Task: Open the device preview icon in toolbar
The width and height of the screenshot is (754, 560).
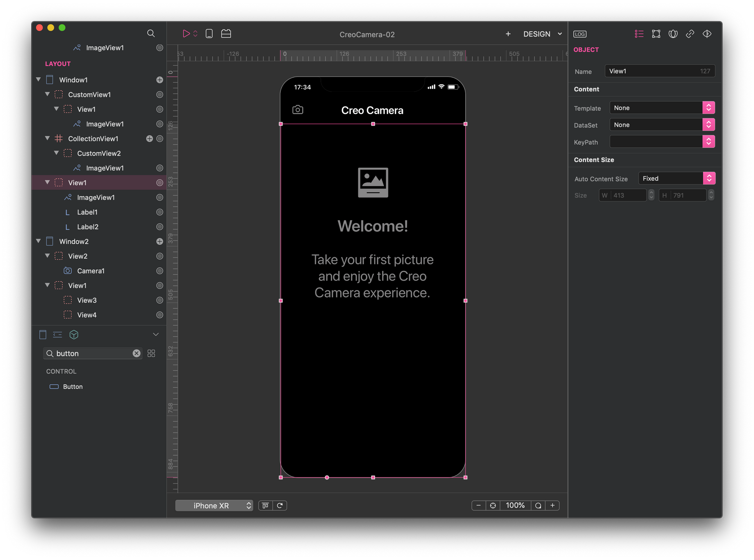Action: click(x=209, y=34)
